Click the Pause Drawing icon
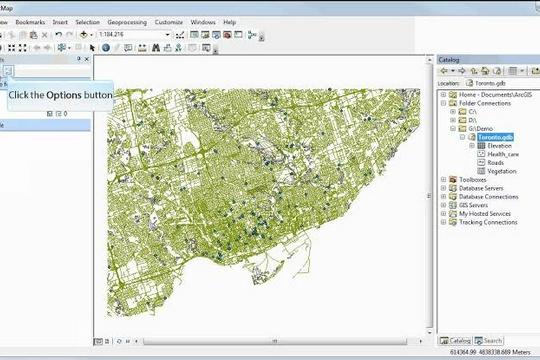 point(127,341)
